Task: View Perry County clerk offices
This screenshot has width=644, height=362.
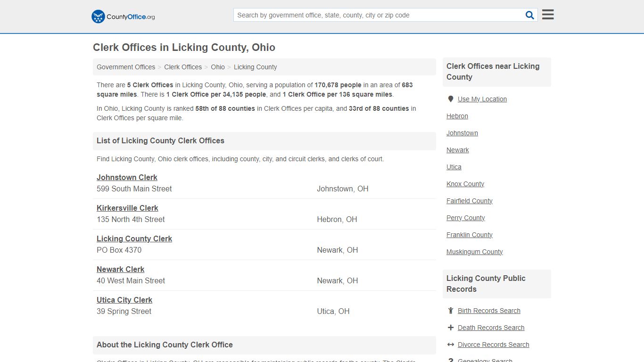Action: [x=466, y=218]
